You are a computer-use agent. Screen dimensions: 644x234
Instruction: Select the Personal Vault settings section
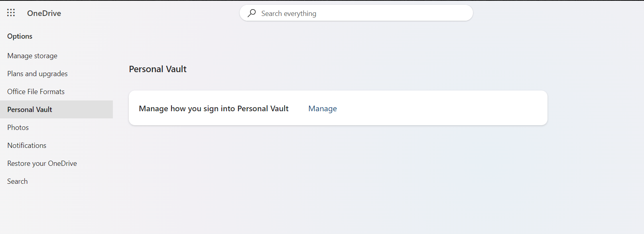[x=30, y=109]
